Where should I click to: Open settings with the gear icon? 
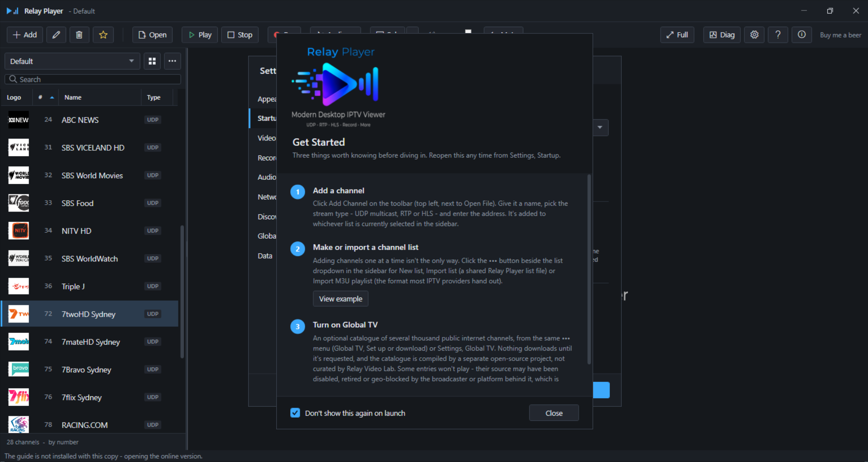click(x=754, y=35)
